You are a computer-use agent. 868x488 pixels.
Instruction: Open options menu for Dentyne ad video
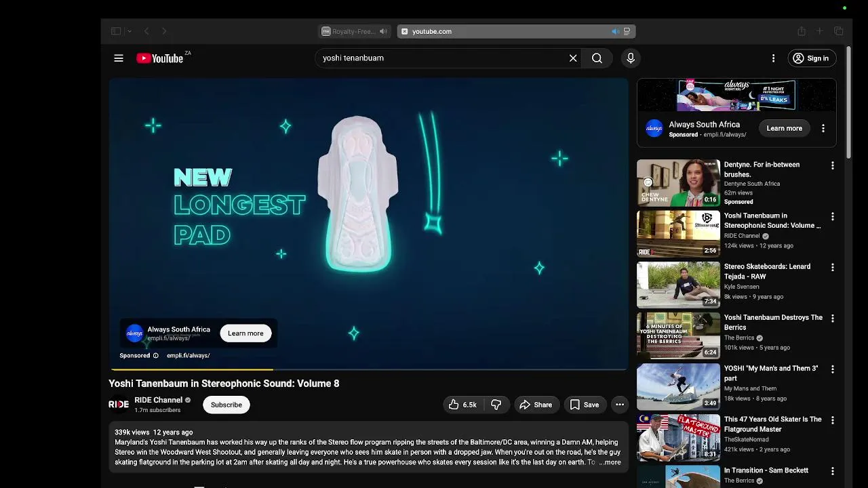[x=833, y=165]
